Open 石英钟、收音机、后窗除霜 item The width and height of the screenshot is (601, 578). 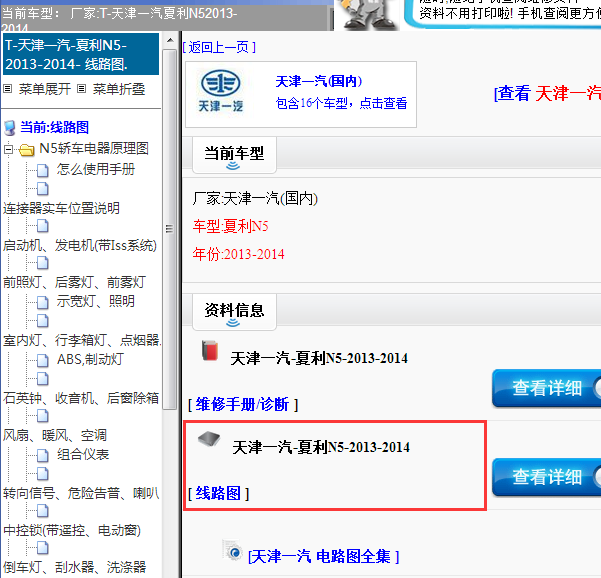(81, 398)
